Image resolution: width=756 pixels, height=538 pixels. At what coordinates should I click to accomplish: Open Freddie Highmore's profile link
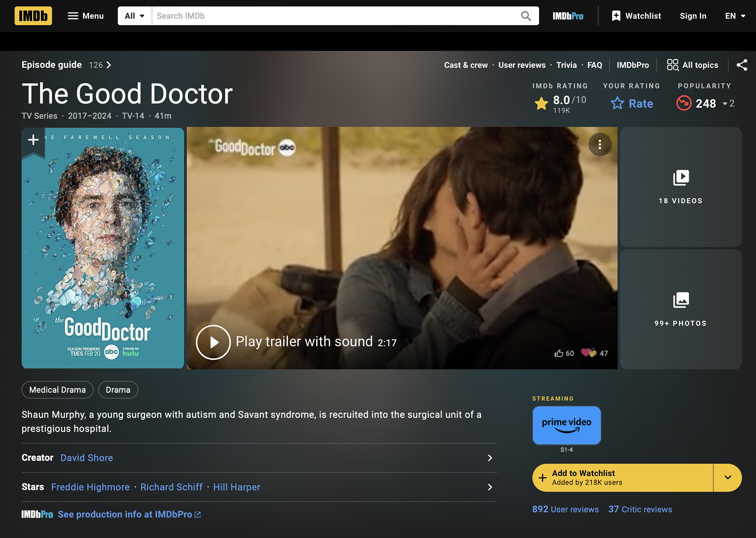tap(90, 487)
